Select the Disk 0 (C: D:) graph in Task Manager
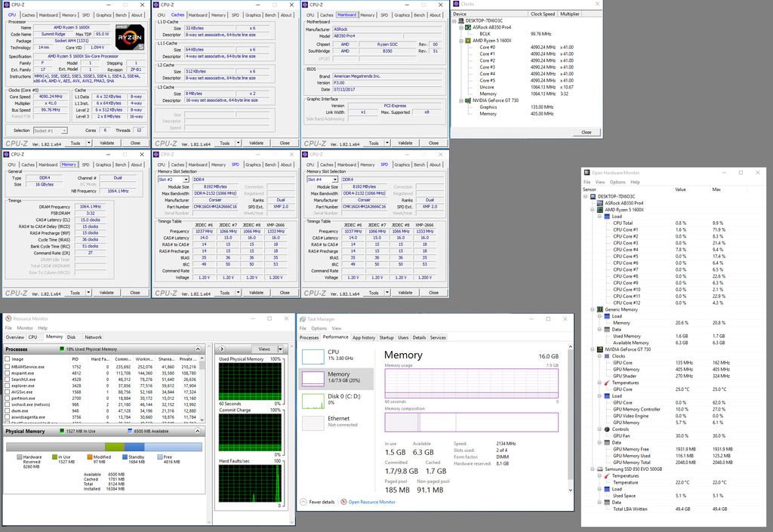Image resolution: width=773 pixels, height=532 pixels. pyautogui.click(x=313, y=401)
